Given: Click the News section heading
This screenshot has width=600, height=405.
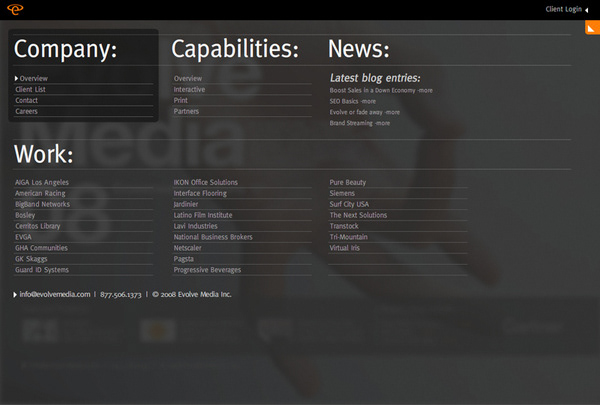Looking at the screenshot, I should point(359,49).
